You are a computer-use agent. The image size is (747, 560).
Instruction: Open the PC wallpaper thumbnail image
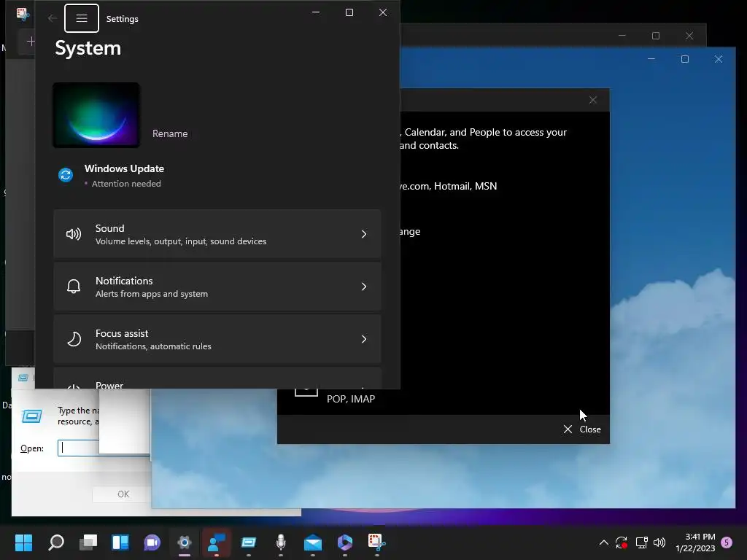tap(96, 115)
